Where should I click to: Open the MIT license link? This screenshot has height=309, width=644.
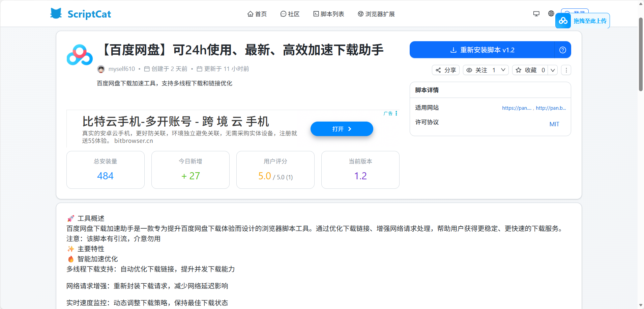click(554, 124)
